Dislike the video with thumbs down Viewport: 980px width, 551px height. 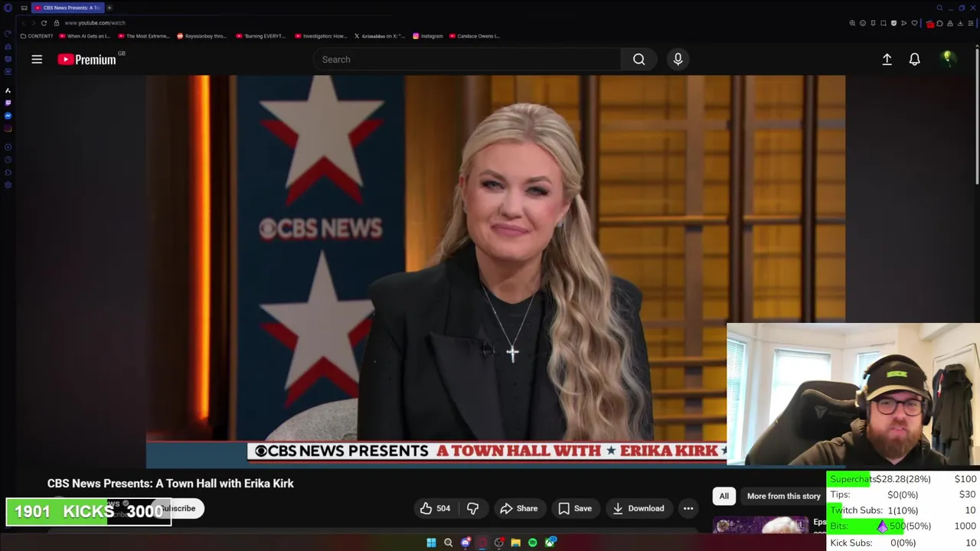[x=472, y=508]
